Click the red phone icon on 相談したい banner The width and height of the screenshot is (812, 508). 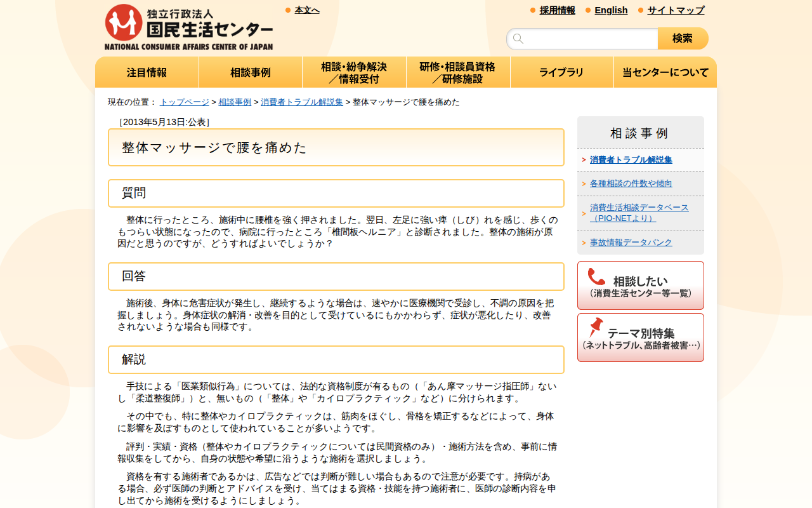[596, 277]
